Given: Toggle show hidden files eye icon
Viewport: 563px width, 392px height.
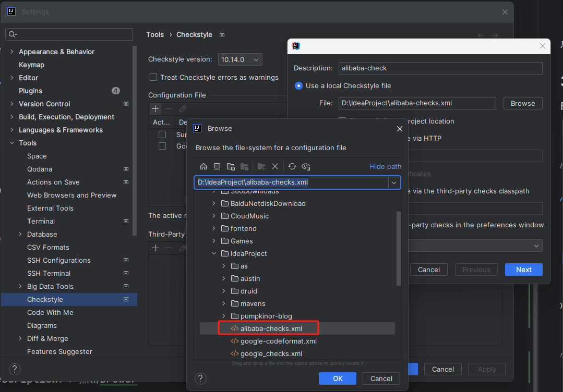Looking at the screenshot, I should pyautogui.click(x=306, y=167).
